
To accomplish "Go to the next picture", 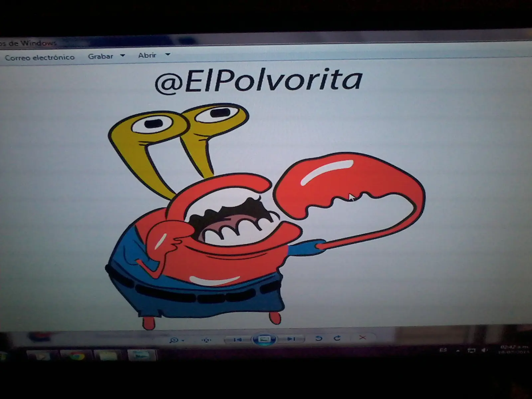I will point(291,339).
